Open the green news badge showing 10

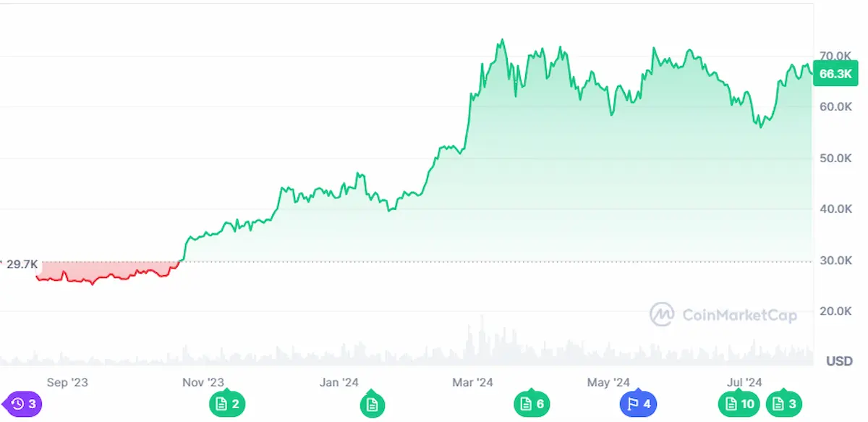[737, 404]
